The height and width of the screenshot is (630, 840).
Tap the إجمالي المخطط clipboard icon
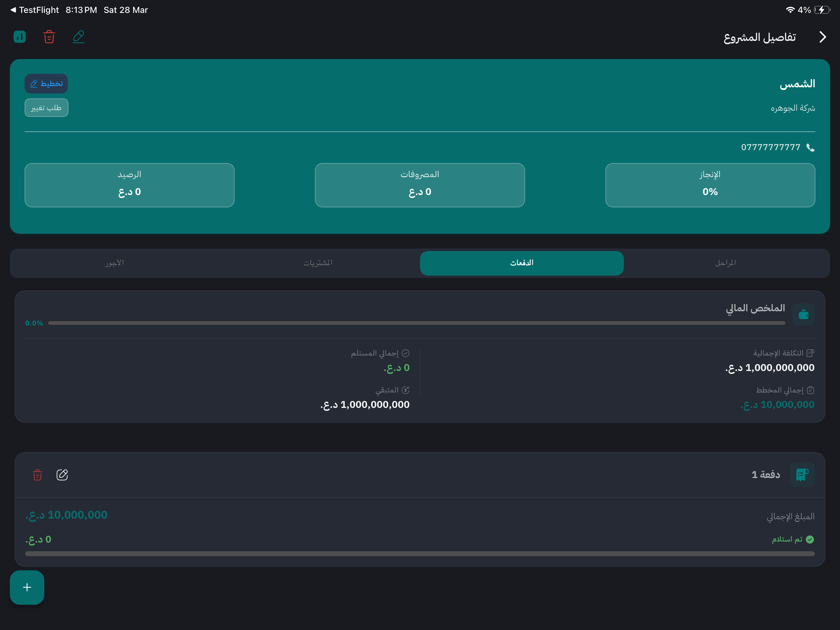coord(810,390)
